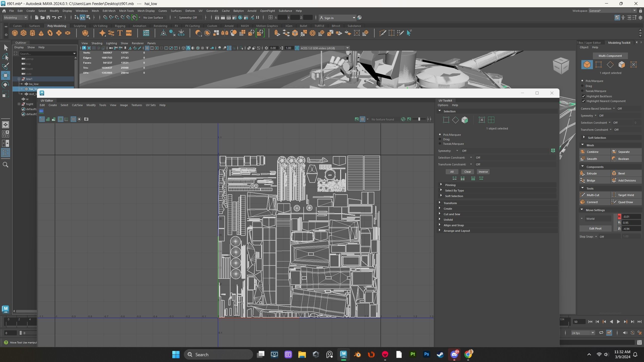This screenshot has width=644, height=362.
Task: Select the Quad Draw tool
Action: pyautogui.click(x=625, y=202)
